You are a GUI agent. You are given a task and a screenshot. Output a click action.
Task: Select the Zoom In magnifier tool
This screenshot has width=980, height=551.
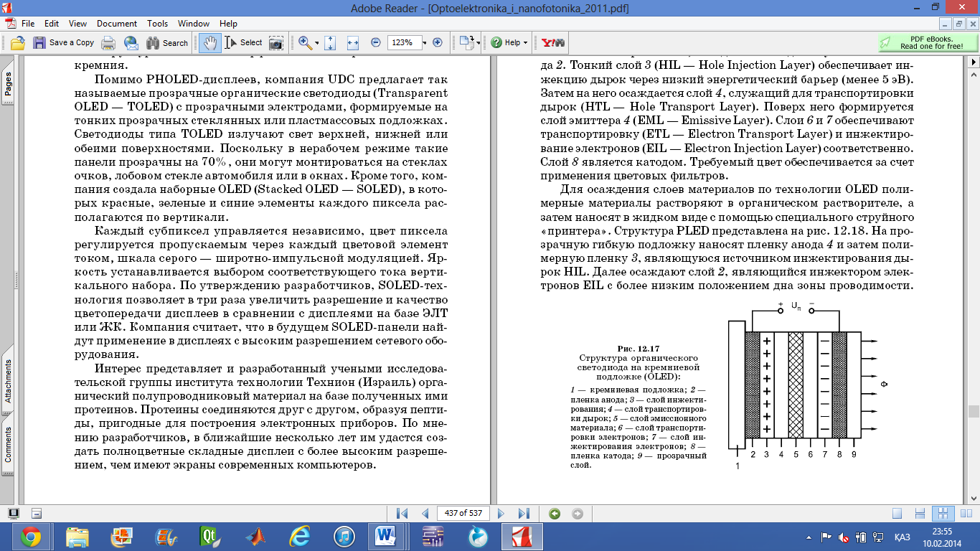pos(304,42)
